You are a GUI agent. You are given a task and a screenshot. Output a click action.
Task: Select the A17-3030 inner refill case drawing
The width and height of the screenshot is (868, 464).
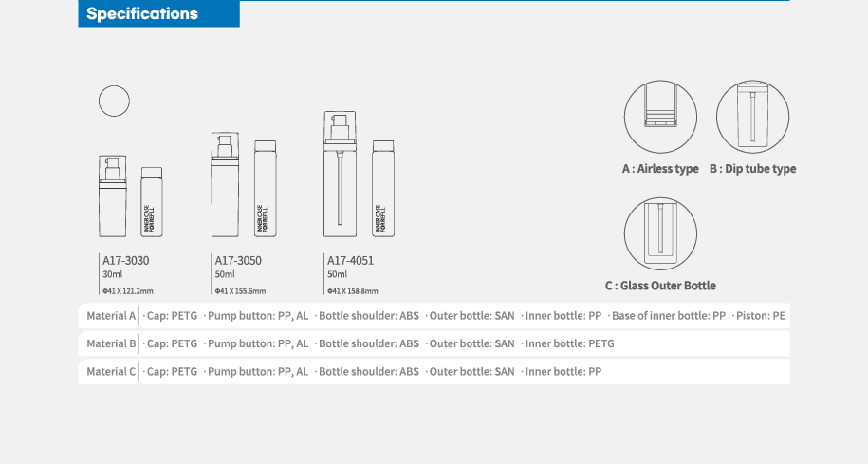click(x=152, y=202)
